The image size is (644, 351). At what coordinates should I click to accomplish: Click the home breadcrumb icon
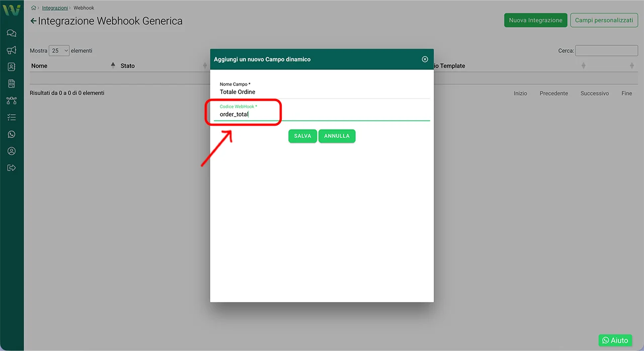tap(34, 8)
